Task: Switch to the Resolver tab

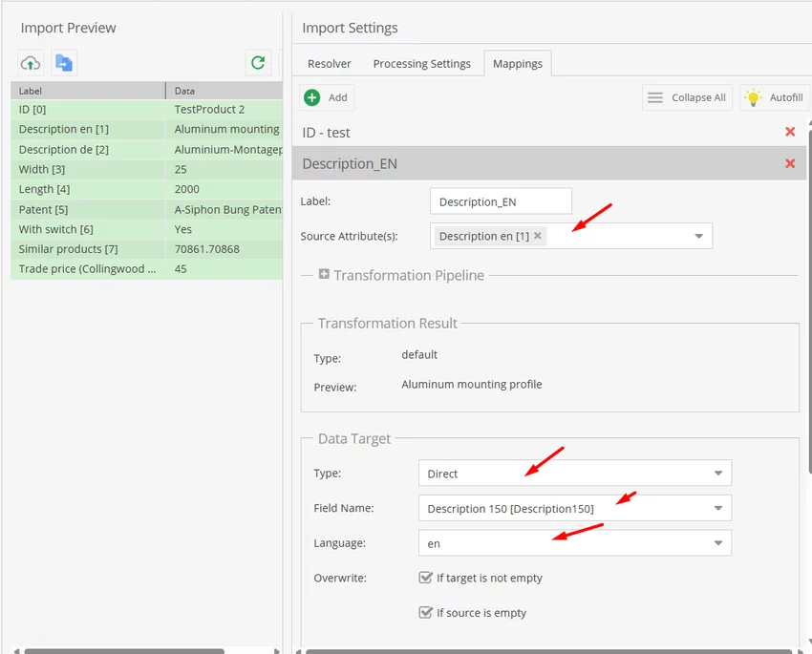Action: [x=329, y=64]
